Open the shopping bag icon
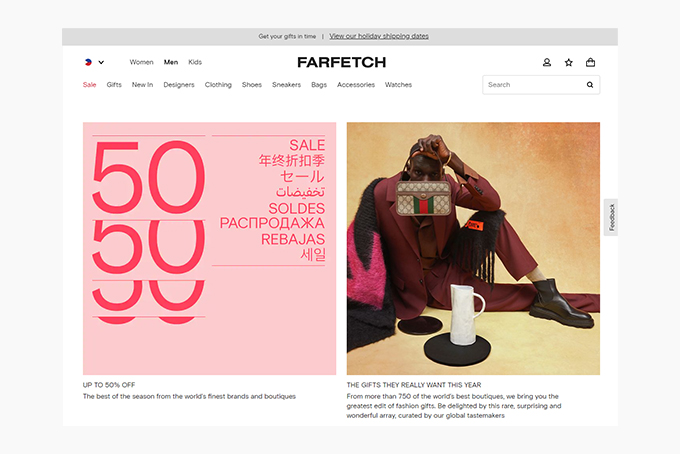Image resolution: width=680 pixels, height=454 pixels. pos(590,62)
